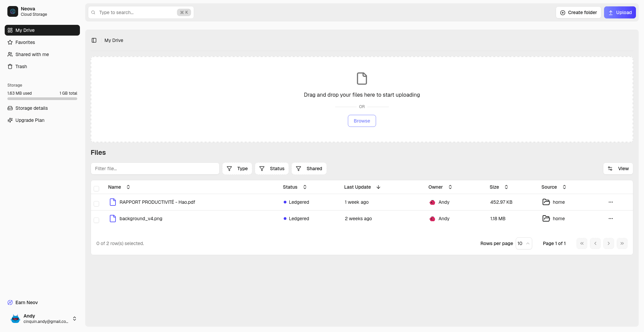Open the Type filter dropdown
Viewport: 644px width, 332px height.
pos(237,169)
